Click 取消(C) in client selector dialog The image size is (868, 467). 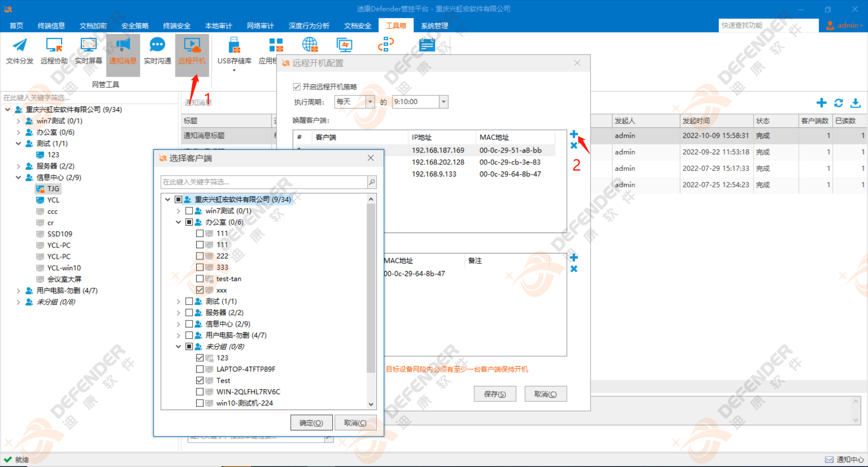point(355,423)
